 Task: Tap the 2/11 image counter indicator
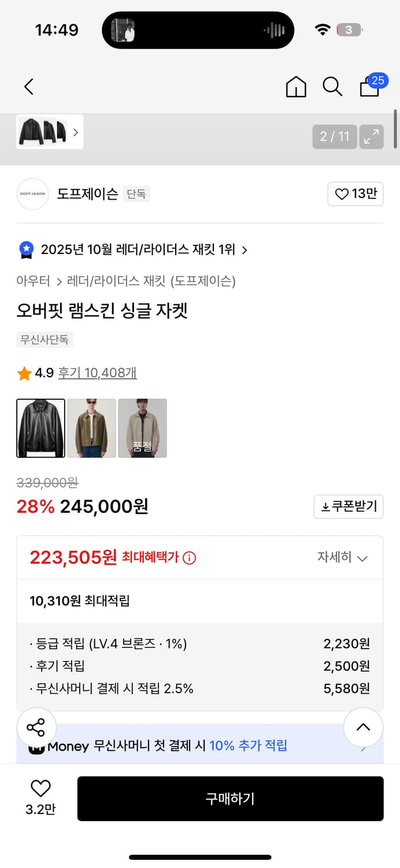[x=334, y=137]
